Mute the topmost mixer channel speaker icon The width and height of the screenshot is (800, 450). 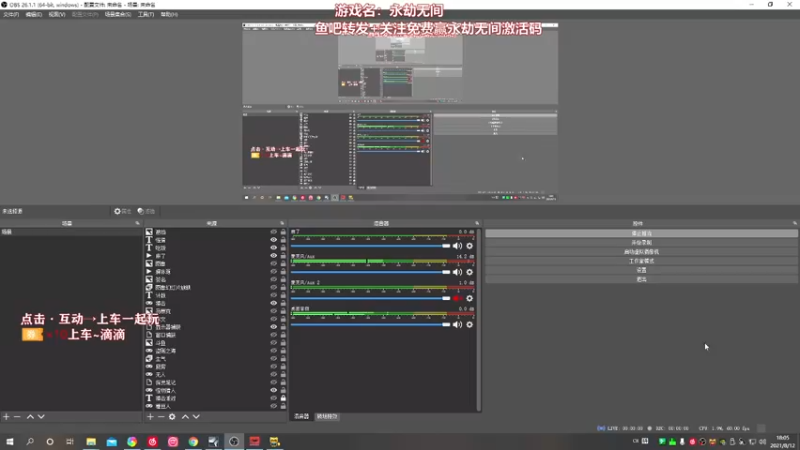[457, 246]
